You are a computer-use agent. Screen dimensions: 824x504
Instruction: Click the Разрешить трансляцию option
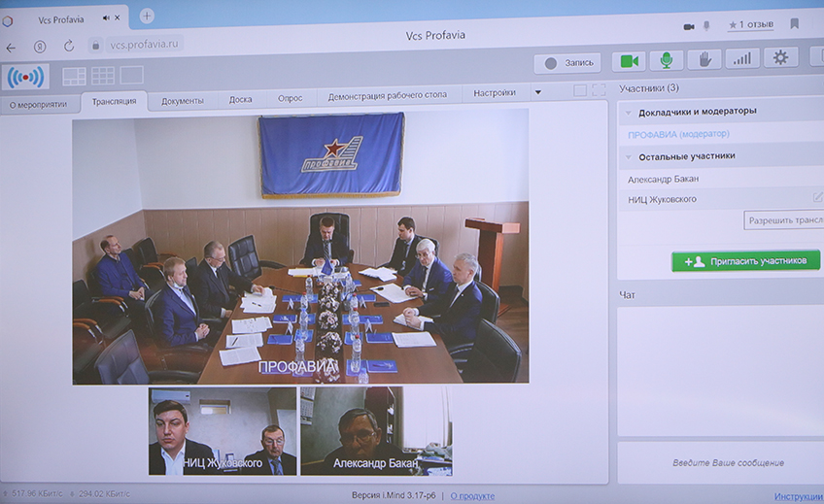(784, 220)
